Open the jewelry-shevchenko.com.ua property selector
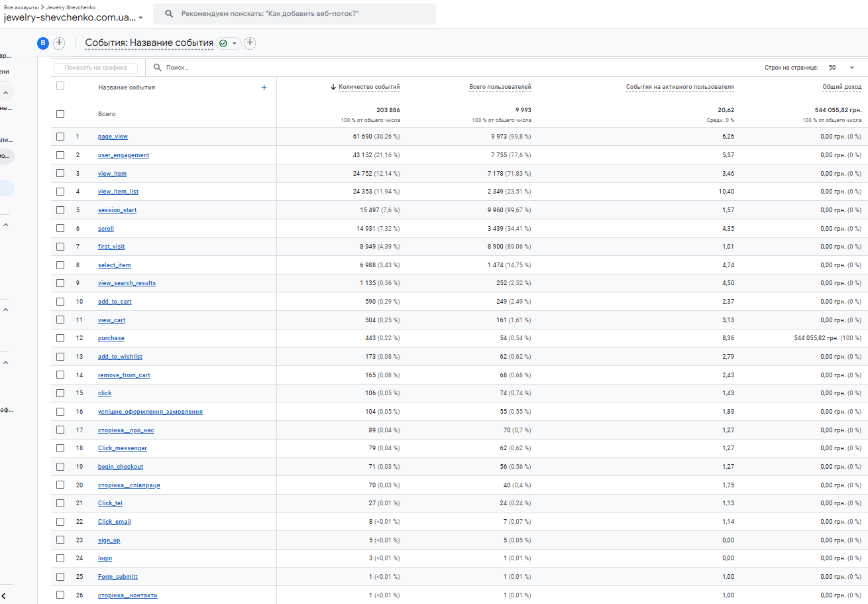The width and height of the screenshot is (868, 604). click(x=74, y=18)
